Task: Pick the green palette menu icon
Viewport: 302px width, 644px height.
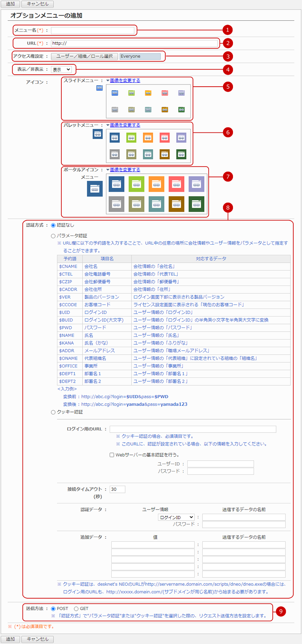Action: (132, 138)
